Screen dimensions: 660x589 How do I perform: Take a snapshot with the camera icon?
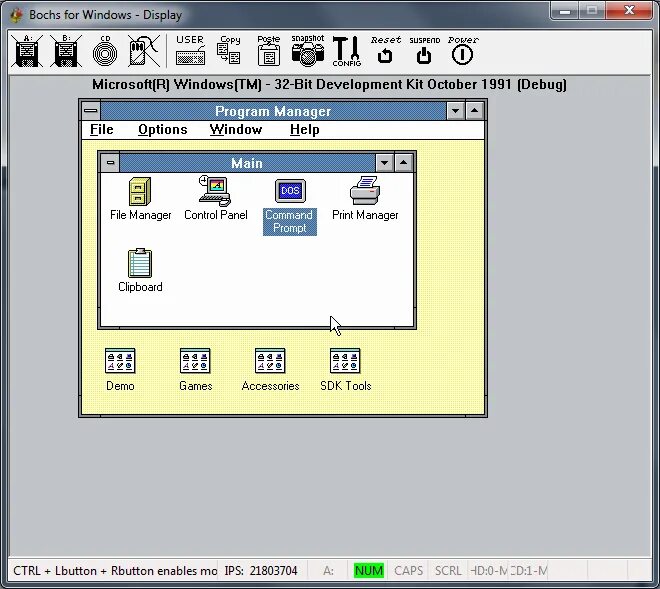pos(308,50)
